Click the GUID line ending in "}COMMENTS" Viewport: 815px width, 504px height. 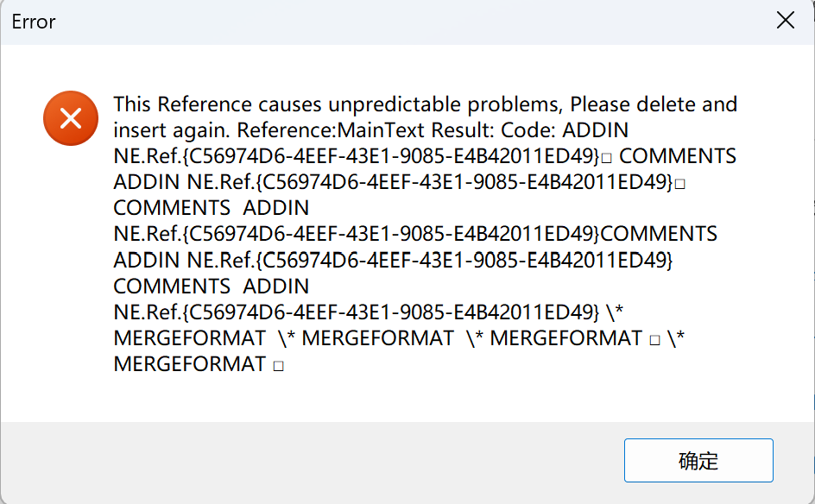tap(414, 234)
